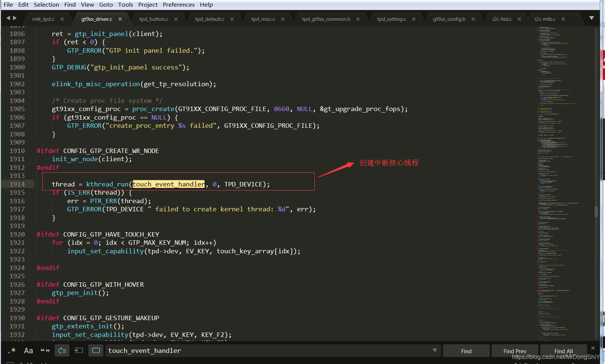Switch to the gt9xx_driver.c tab
Image resolution: width=605 pixels, height=364 pixels.
[x=97, y=19]
